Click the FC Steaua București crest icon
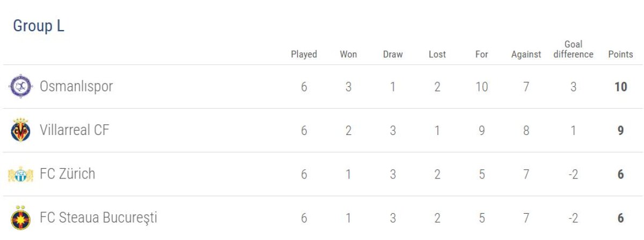 [21, 218]
